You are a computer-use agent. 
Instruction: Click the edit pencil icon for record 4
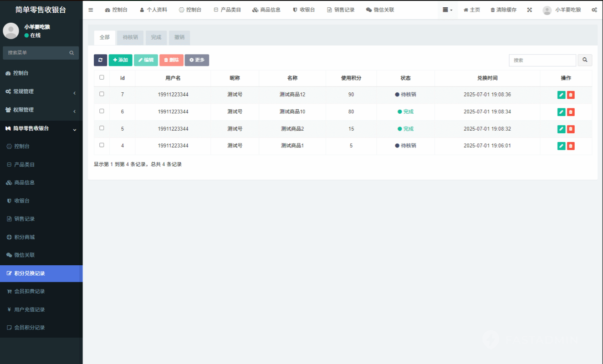pyautogui.click(x=561, y=146)
